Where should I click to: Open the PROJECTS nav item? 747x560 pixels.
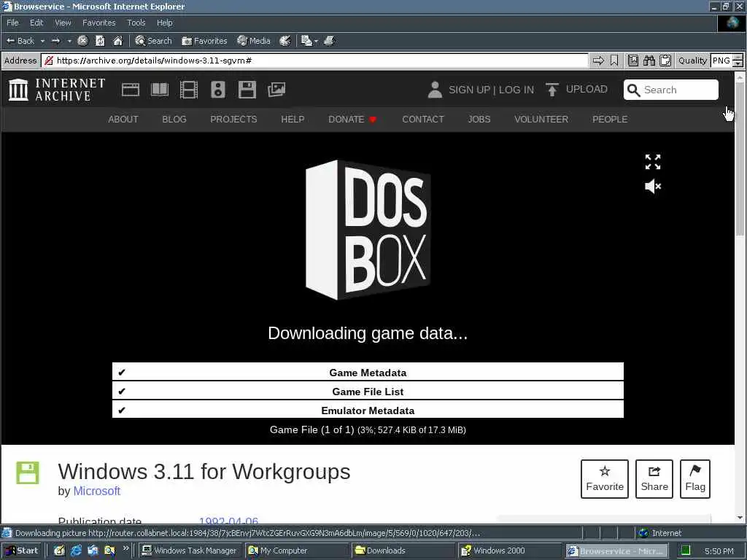[233, 119]
